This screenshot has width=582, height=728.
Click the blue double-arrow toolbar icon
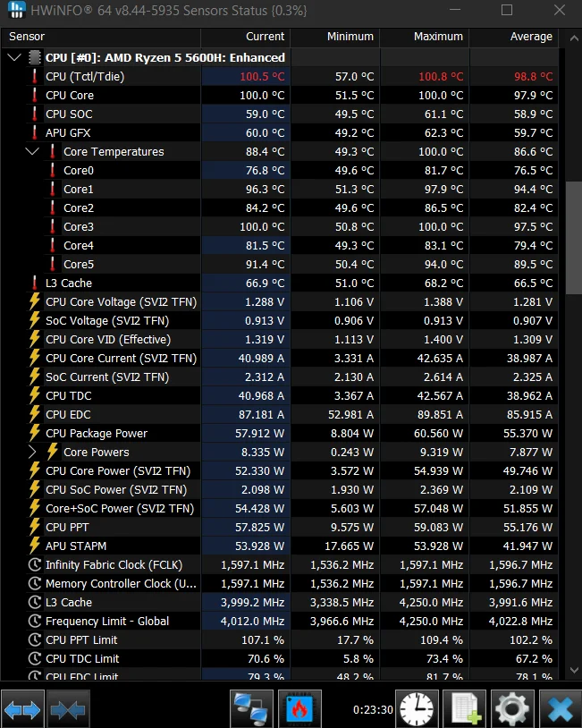coord(68,708)
